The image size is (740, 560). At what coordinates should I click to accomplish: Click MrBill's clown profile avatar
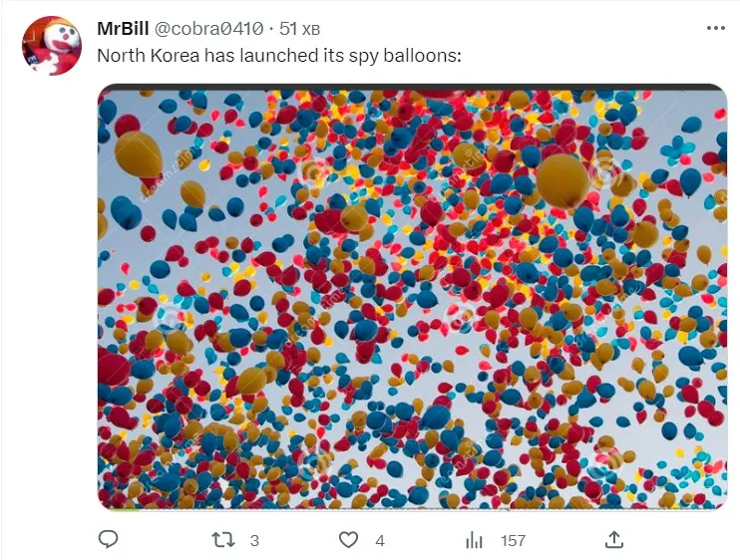pyautogui.click(x=52, y=45)
